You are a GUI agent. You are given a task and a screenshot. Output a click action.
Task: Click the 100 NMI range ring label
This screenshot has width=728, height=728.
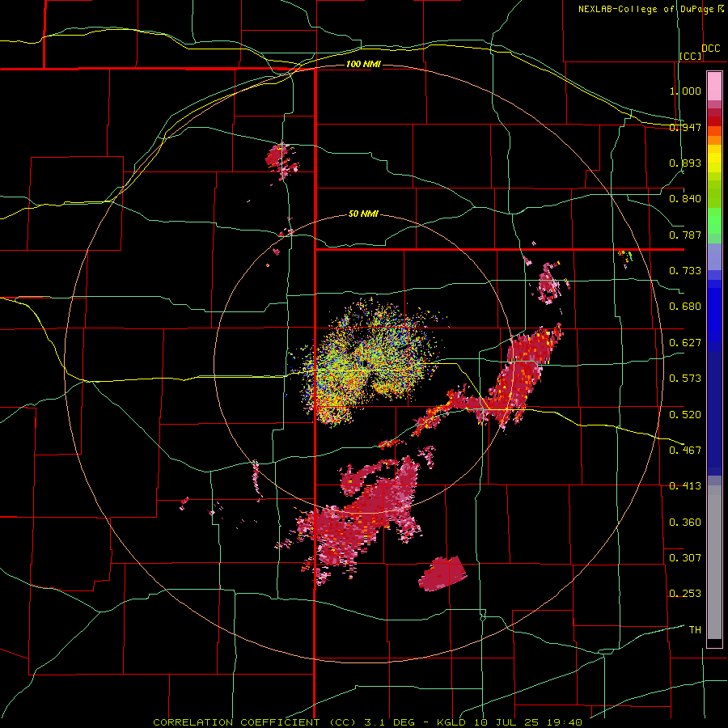pyautogui.click(x=363, y=64)
